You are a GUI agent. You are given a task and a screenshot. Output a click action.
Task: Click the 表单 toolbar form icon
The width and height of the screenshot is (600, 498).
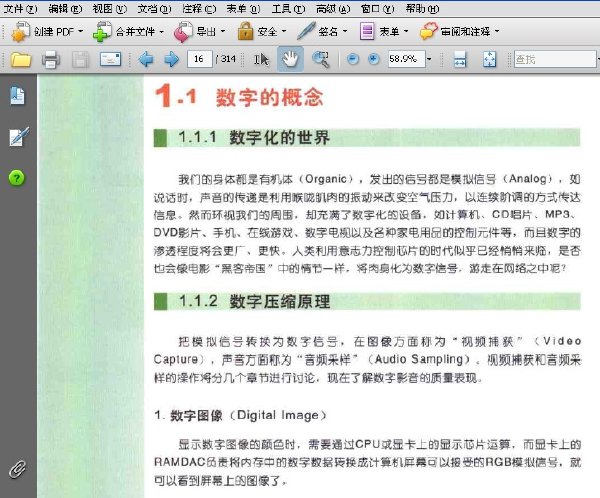[x=367, y=31]
